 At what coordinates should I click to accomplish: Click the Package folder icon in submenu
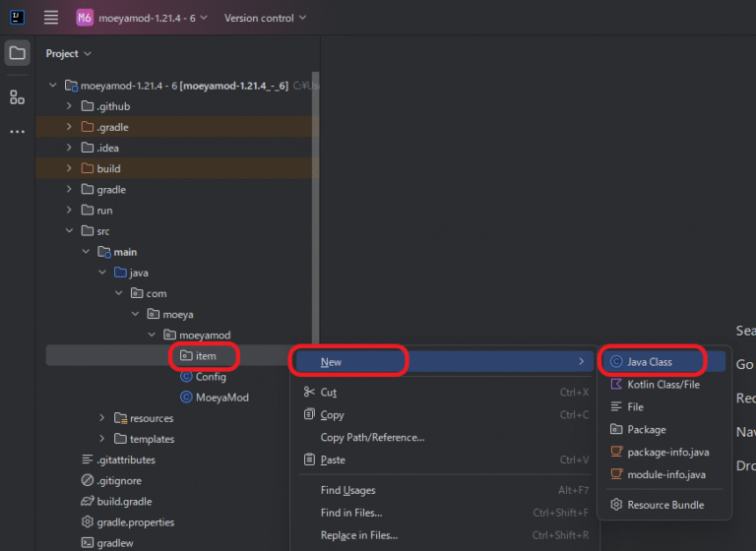[x=616, y=429]
